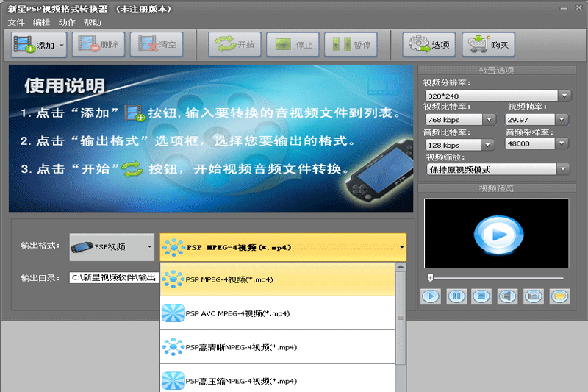Screen dimensions: 588x392
Task: Click the pause icon below the preview
Action: click(x=456, y=296)
